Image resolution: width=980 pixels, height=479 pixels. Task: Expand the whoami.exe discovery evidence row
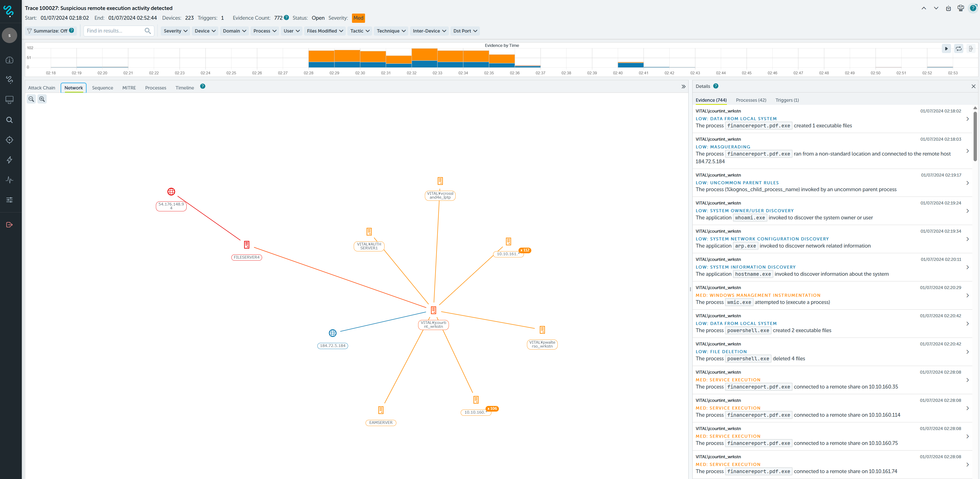(x=967, y=211)
